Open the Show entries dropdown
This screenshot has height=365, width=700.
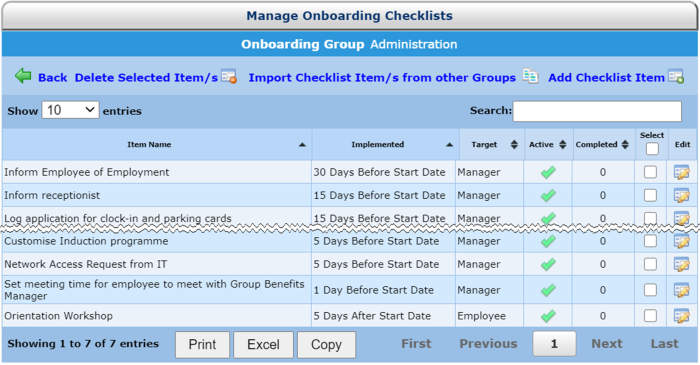(71, 110)
